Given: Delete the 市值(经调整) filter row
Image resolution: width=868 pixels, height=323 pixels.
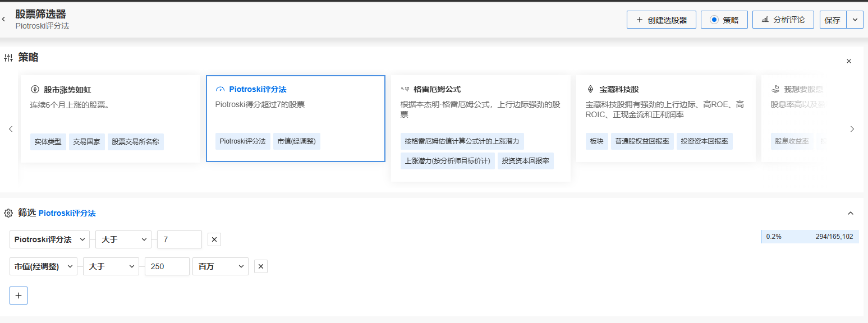Looking at the screenshot, I should pyautogui.click(x=260, y=266).
